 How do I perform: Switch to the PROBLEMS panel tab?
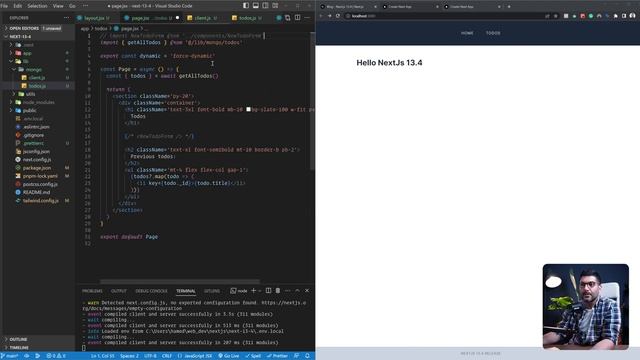click(92, 291)
